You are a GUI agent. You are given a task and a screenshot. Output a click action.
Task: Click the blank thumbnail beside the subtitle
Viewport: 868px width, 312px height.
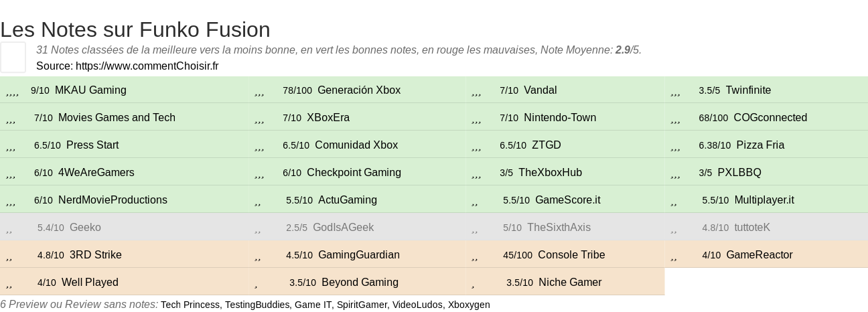13,57
